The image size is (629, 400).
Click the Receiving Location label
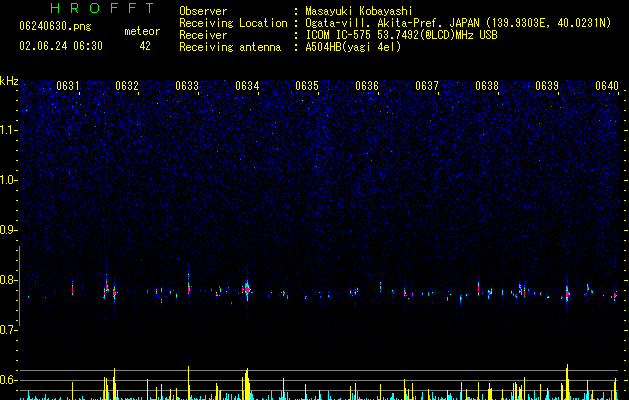coord(233,23)
